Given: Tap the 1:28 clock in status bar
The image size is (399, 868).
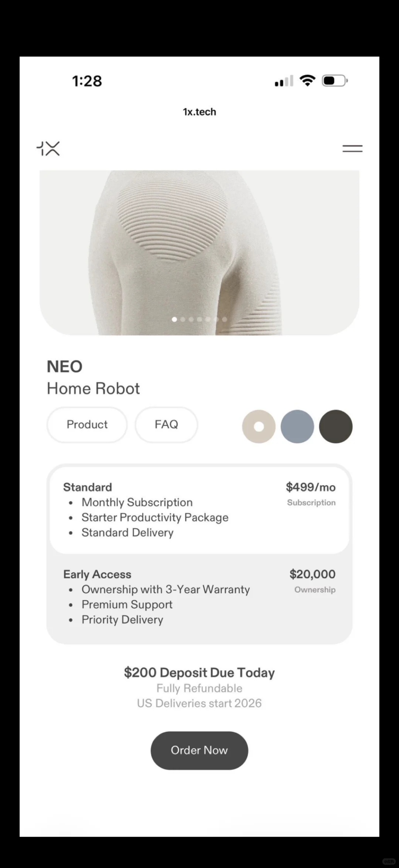Looking at the screenshot, I should [87, 81].
